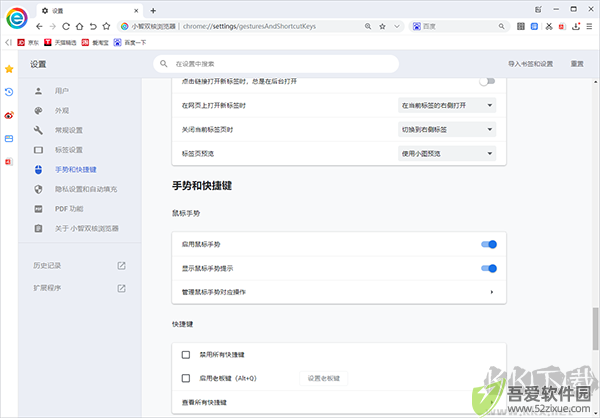Click the browser logo in the top-left
Image resolution: width=600 pixels, height=418 pixels.
click(x=17, y=18)
